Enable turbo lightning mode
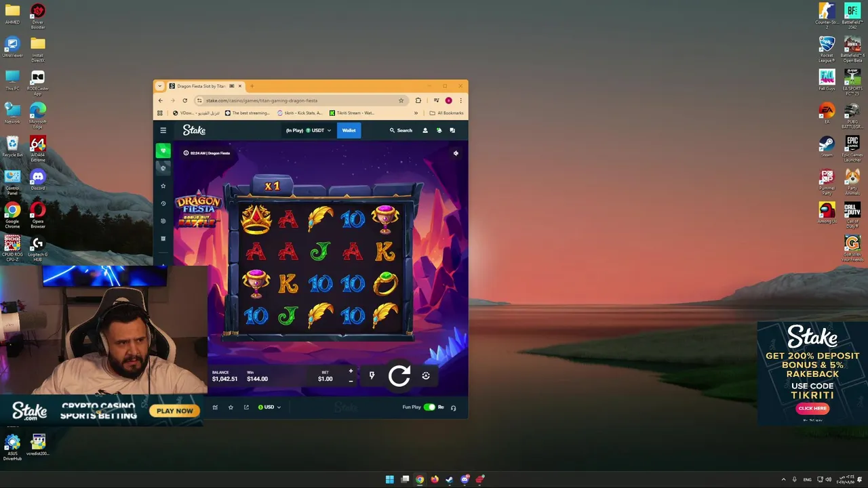Image resolution: width=868 pixels, height=488 pixels. 372,375
